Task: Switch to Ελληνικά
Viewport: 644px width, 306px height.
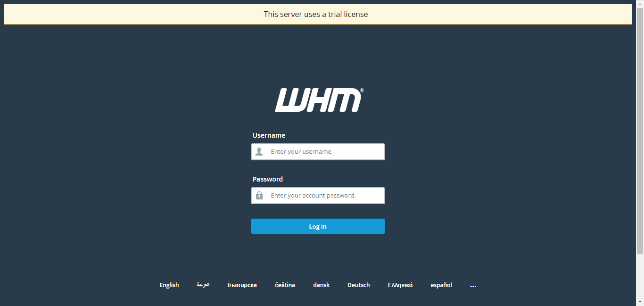Action: pyautogui.click(x=400, y=285)
